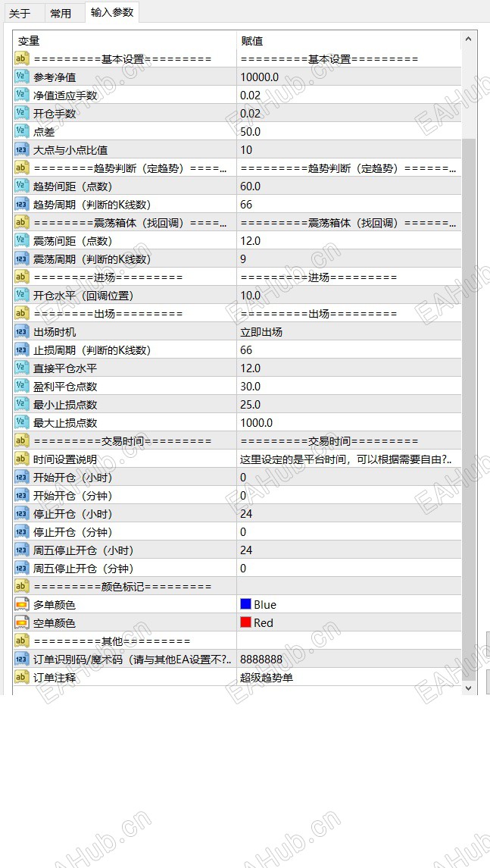Click the integer icon beside 大点与小点比值
This screenshot has height=868, width=490.
point(21,150)
